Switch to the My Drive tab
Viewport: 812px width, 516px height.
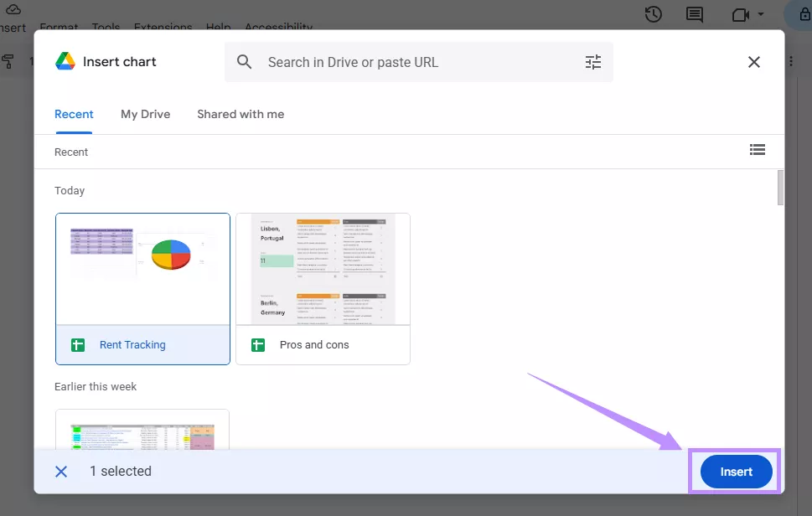144,113
